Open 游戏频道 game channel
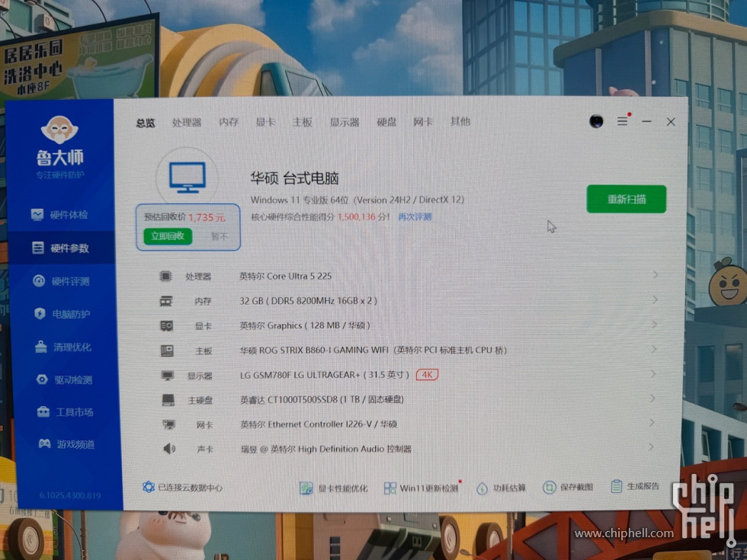747x560 pixels. tap(67, 444)
